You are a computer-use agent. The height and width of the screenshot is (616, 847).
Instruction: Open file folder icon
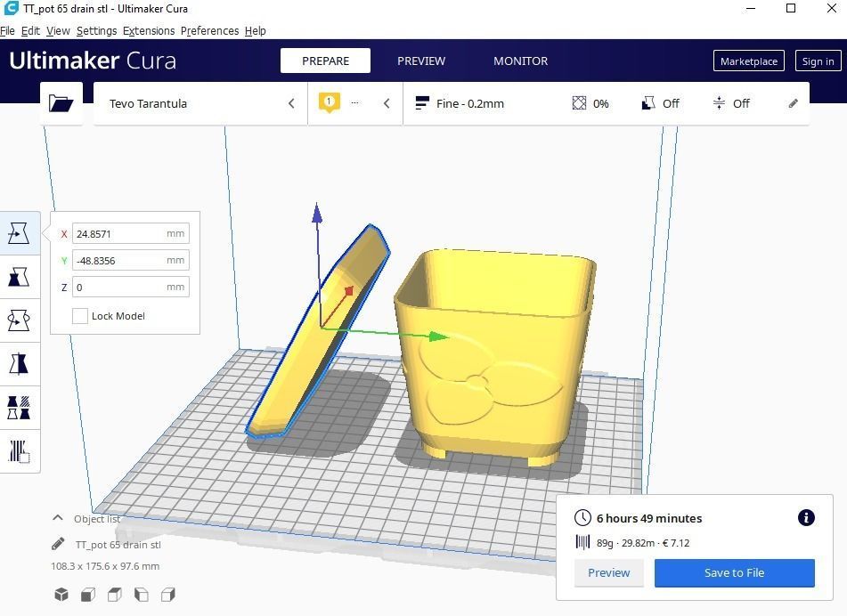pos(61,103)
